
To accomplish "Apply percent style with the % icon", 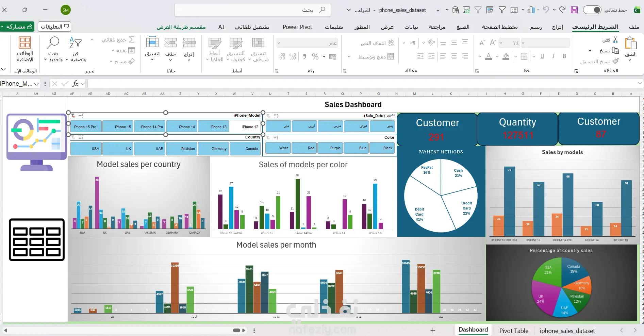I will (x=315, y=56).
